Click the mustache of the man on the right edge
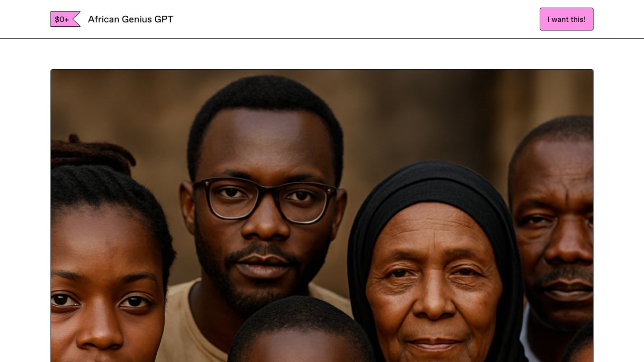Viewport: 644px width, 362px height. click(x=567, y=275)
